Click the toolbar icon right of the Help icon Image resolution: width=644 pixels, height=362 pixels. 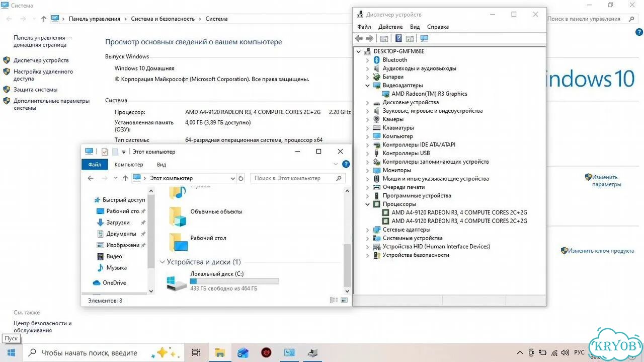410,39
